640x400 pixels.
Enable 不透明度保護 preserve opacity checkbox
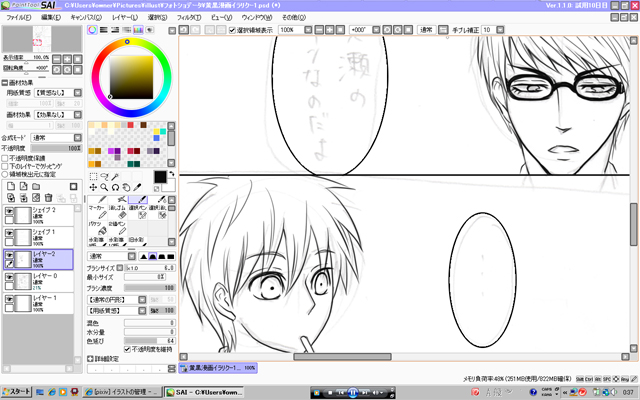pos(5,158)
